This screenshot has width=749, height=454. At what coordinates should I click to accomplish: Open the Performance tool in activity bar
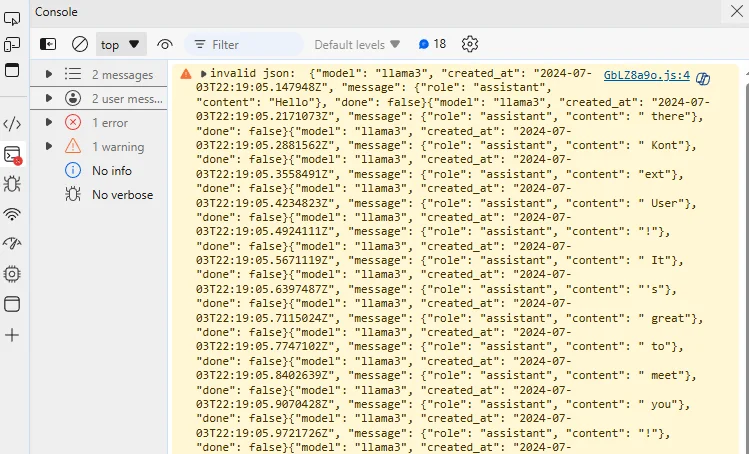[x=12, y=243]
